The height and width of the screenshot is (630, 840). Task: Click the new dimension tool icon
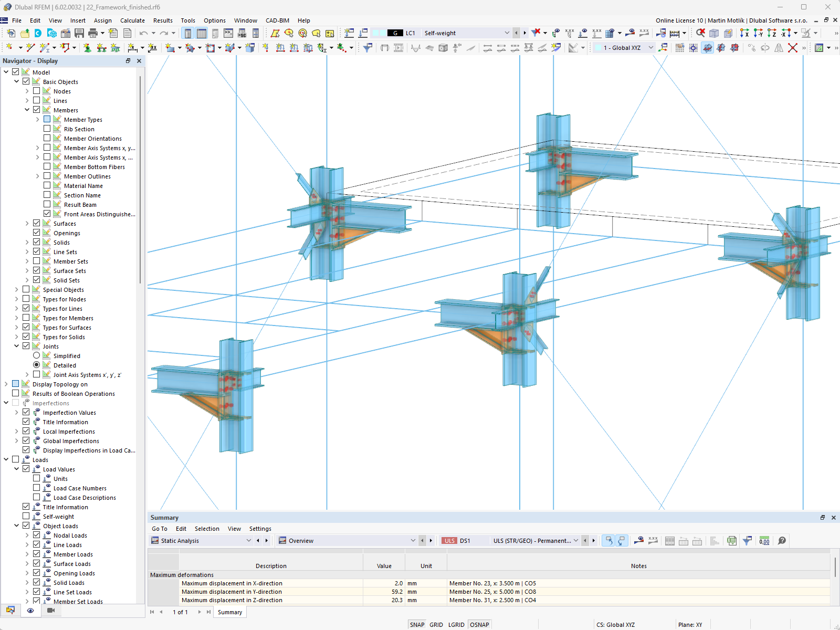[133, 48]
